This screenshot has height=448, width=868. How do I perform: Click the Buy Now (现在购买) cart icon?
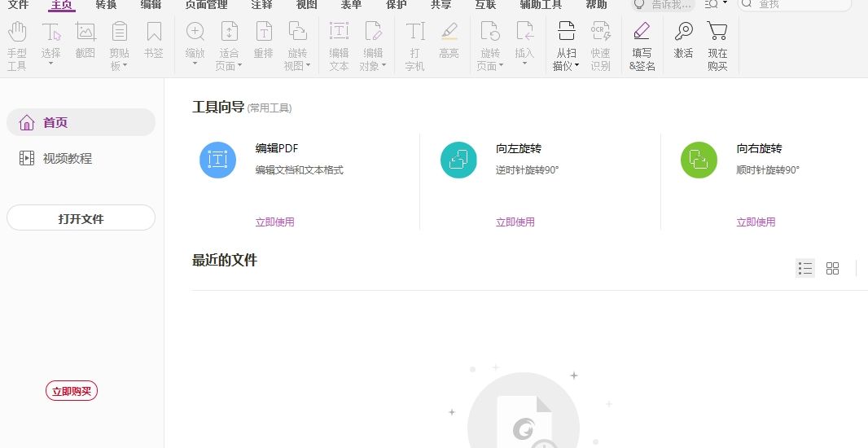717,32
